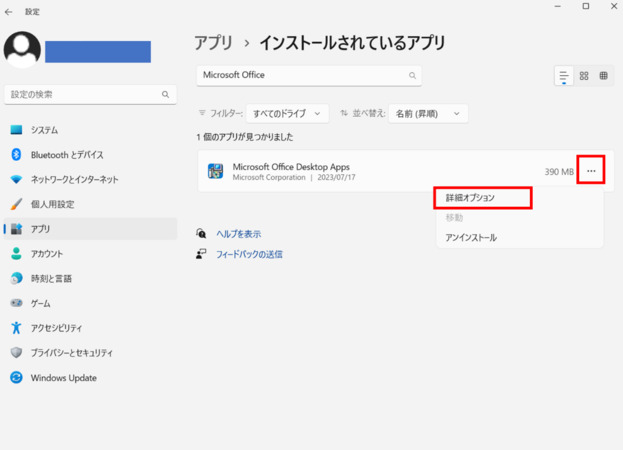Click the back arrow in Settings title bar
The width and height of the screenshot is (623, 450).
(8, 12)
